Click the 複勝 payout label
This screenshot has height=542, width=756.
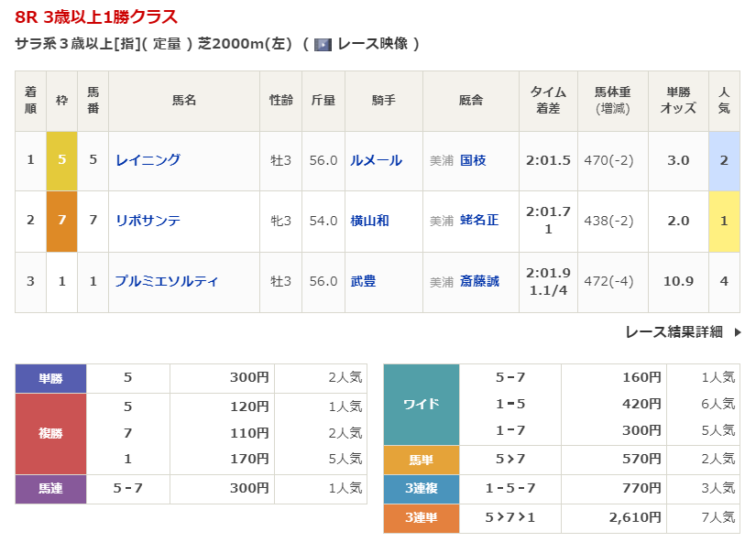[50, 434]
